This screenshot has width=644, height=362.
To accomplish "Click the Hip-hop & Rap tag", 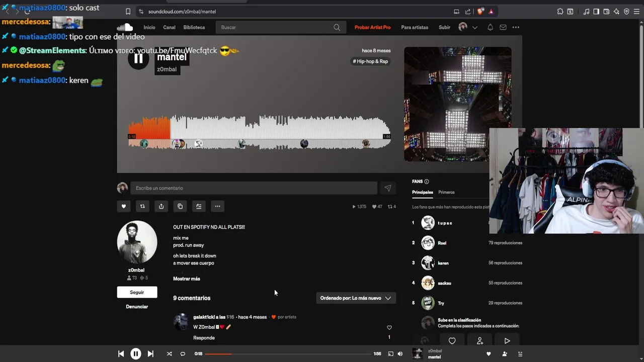I will pyautogui.click(x=370, y=61).
